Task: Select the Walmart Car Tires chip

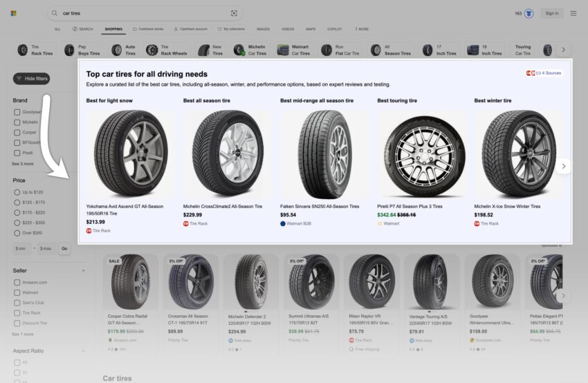Action: point(294,50)
